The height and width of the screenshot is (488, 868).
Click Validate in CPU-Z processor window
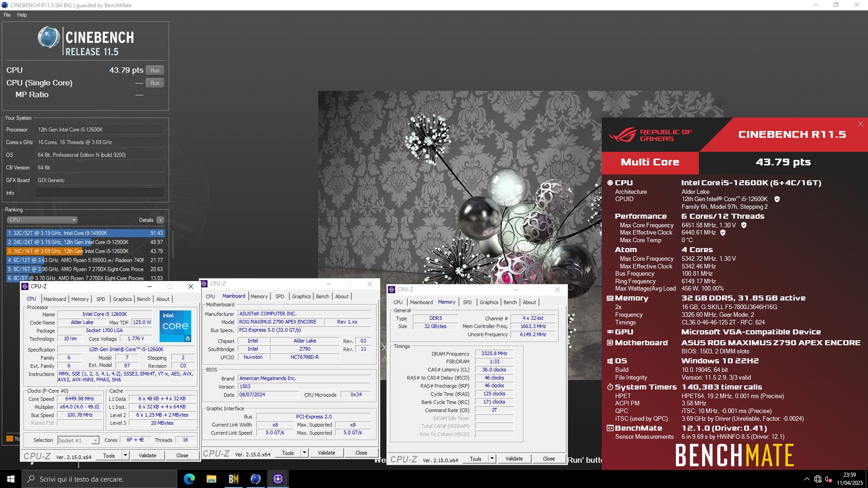coord(147,455)
